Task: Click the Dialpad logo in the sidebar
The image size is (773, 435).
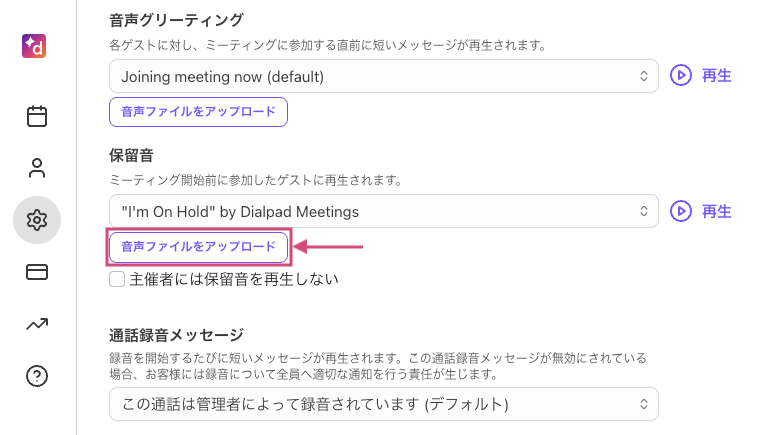Action: tap(37, 47)
